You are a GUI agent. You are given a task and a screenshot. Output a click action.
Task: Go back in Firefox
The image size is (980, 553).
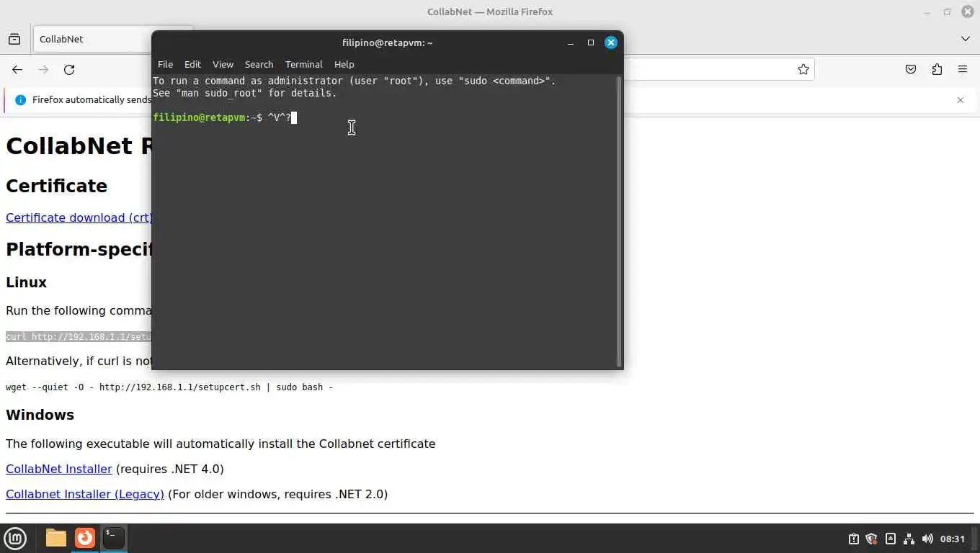(17, 69)
